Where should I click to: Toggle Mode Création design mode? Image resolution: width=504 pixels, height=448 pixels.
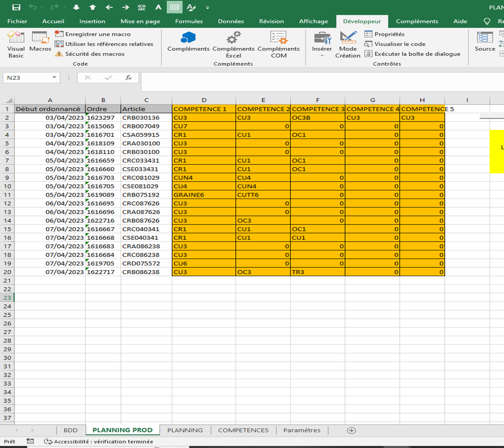pyautogui.click(x=348, y=44)
